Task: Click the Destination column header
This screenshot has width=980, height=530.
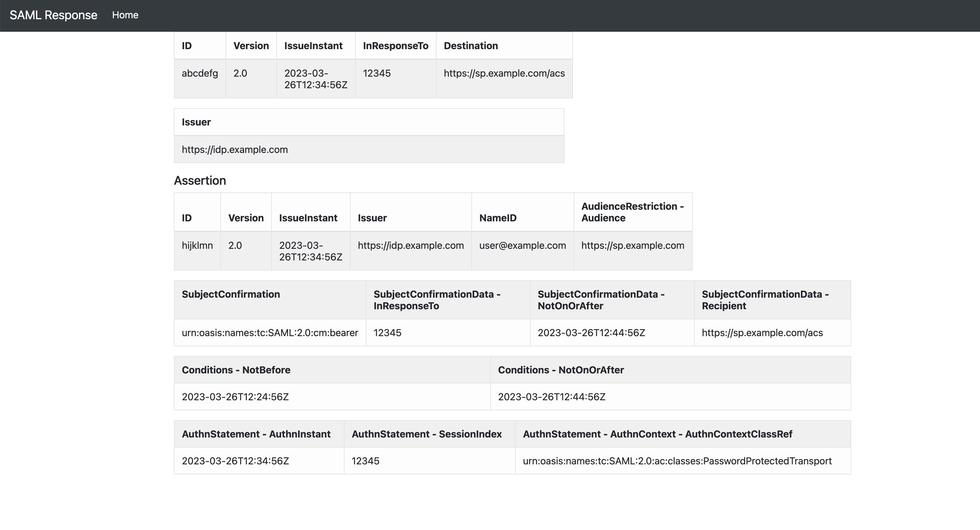Action: (504, 46)
